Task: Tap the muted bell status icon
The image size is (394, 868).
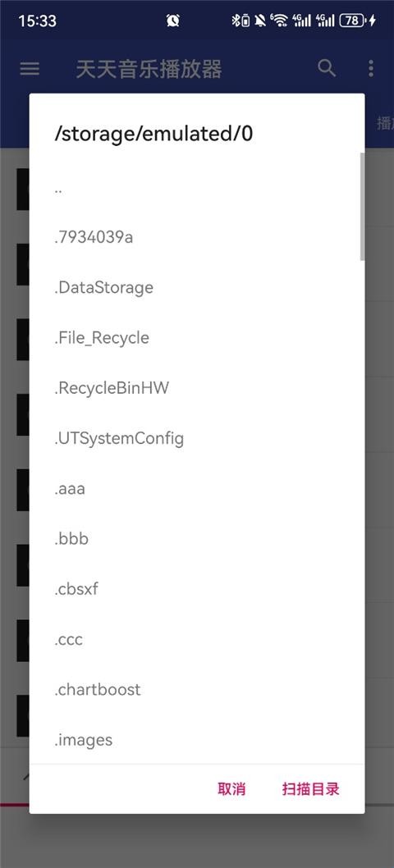Action: (260, 21)
